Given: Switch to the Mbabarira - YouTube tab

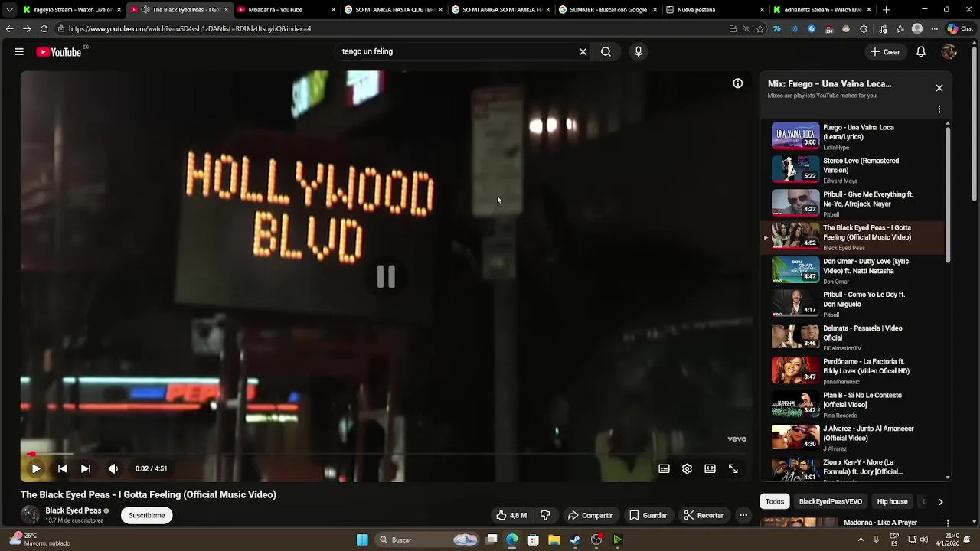Looking at the screenshot, I should pos(287,10).
